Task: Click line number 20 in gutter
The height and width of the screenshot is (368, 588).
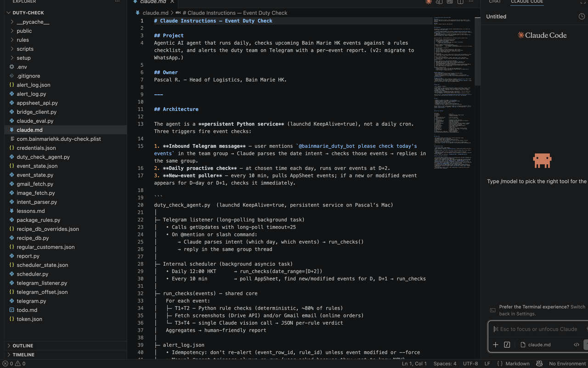Action: [x=141, y=205]
